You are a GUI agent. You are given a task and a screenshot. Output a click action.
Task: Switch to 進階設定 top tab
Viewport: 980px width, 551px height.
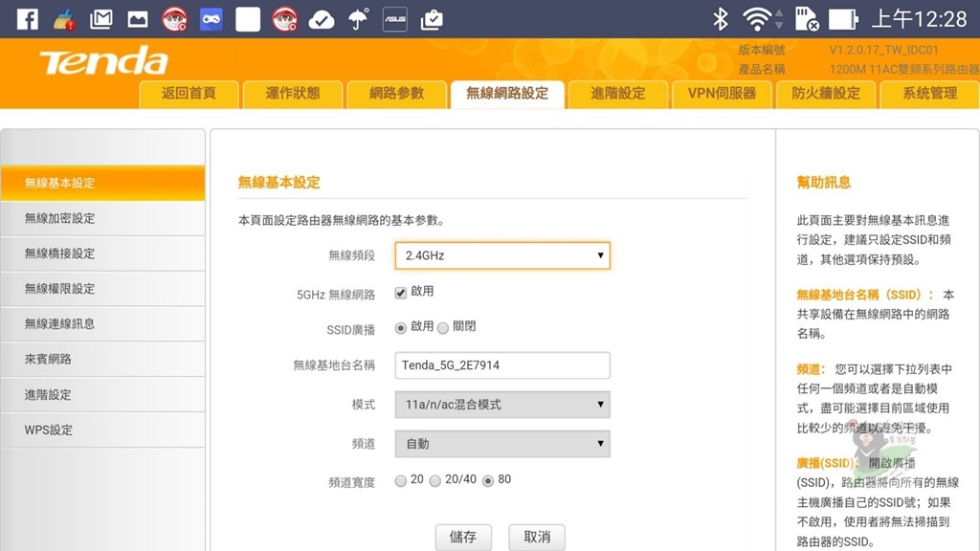(x=618, y=95)
